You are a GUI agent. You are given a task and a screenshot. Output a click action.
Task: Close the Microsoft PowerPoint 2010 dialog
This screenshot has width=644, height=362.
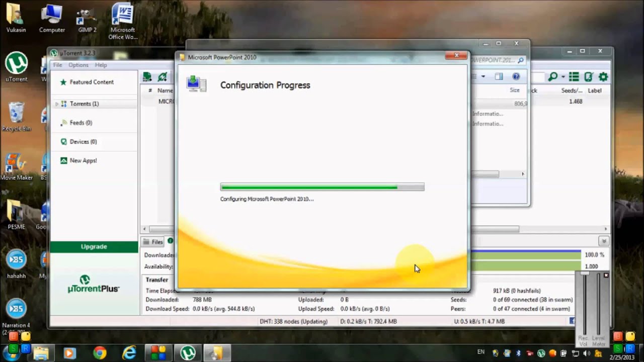pos(456,55)
